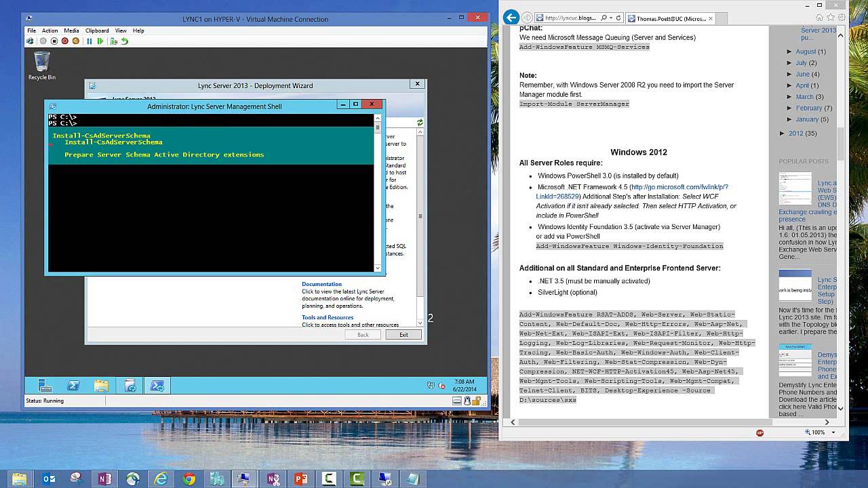This screenshot has height=488, width=868.
Task: Expand 2012 archive in blog sidebar
Action: tap(783, 133)
